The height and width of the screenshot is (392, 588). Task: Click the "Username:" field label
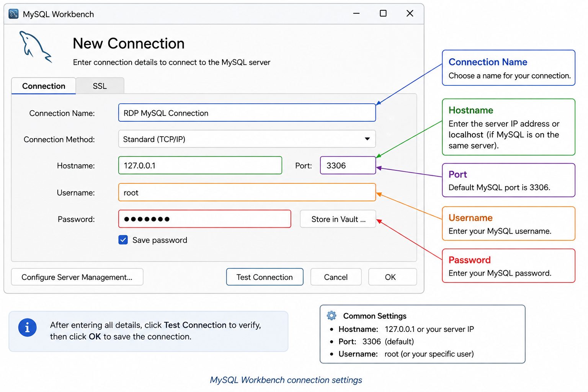[76, 193]
